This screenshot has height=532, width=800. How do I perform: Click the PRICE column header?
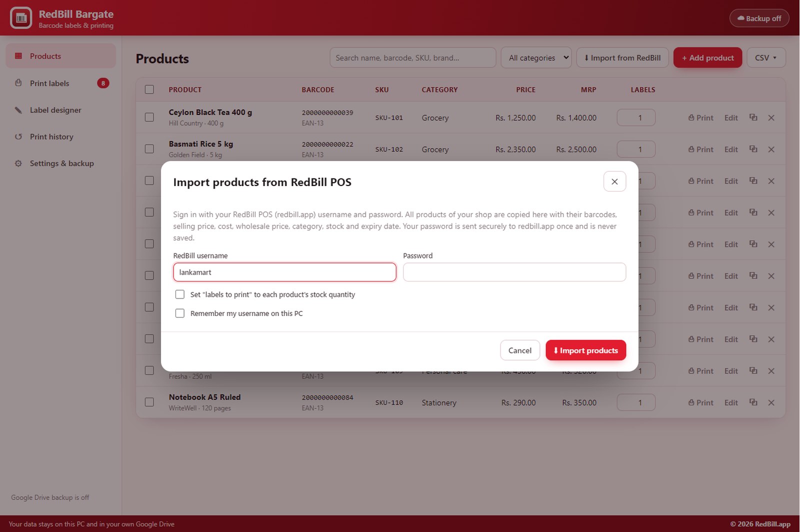pos(525,89)
